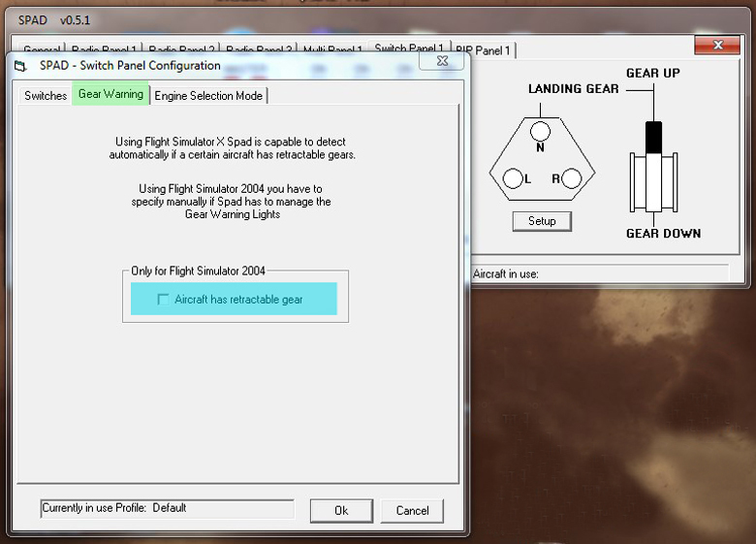
Task: Close the main SPAD window with red X
Action: coord(717,45)
